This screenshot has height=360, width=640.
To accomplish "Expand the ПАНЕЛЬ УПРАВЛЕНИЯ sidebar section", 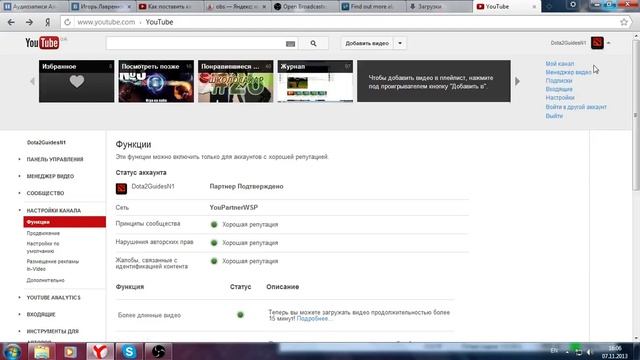I will click(x=55, y=159).
